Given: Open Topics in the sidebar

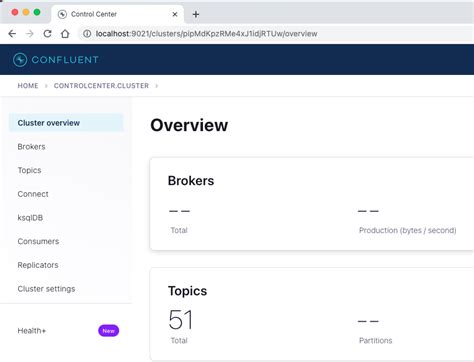Looking at the screenshot, I should 29,170.
